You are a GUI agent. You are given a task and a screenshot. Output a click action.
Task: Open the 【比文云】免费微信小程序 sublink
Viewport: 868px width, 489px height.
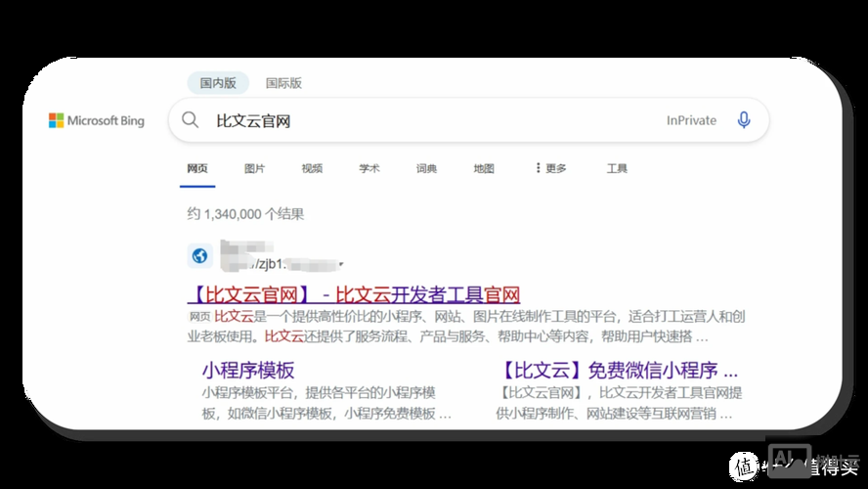pyautogui.click(x=617, y=370)
